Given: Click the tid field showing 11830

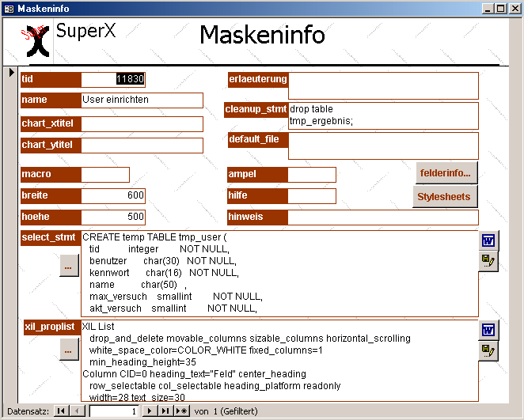Looking at the screenshot, I should pyautogui.click(x=113, y=79).
